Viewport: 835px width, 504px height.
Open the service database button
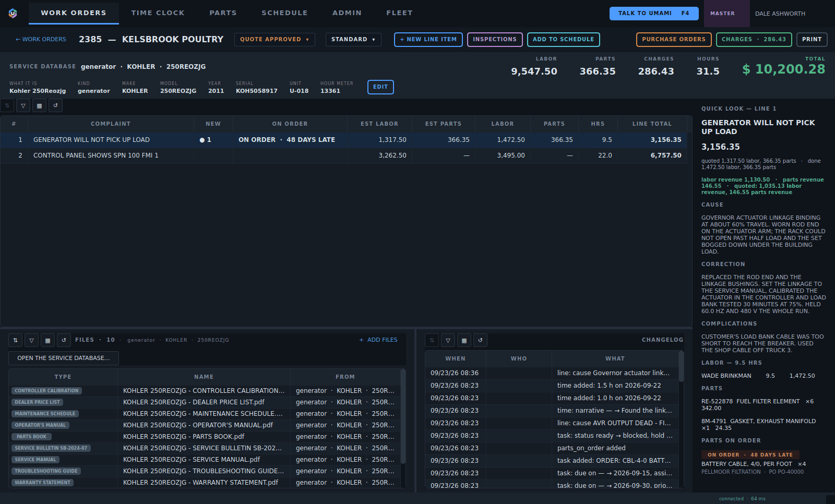(64, 358)
